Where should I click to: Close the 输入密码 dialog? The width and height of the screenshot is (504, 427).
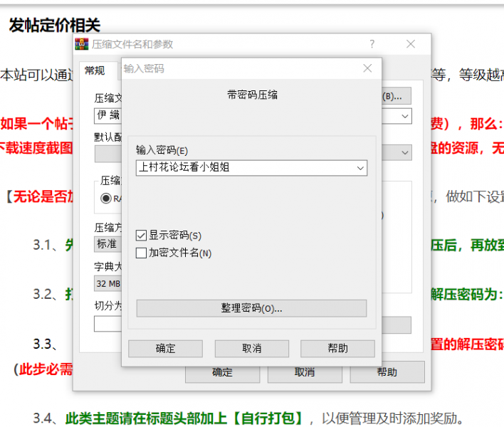click(367, 68)
